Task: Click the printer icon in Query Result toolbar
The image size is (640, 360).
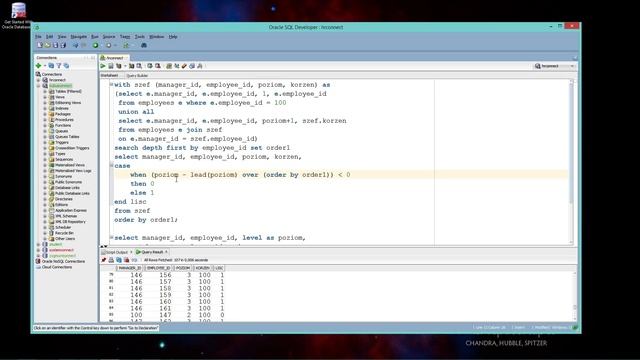Action: pos(111,260)
